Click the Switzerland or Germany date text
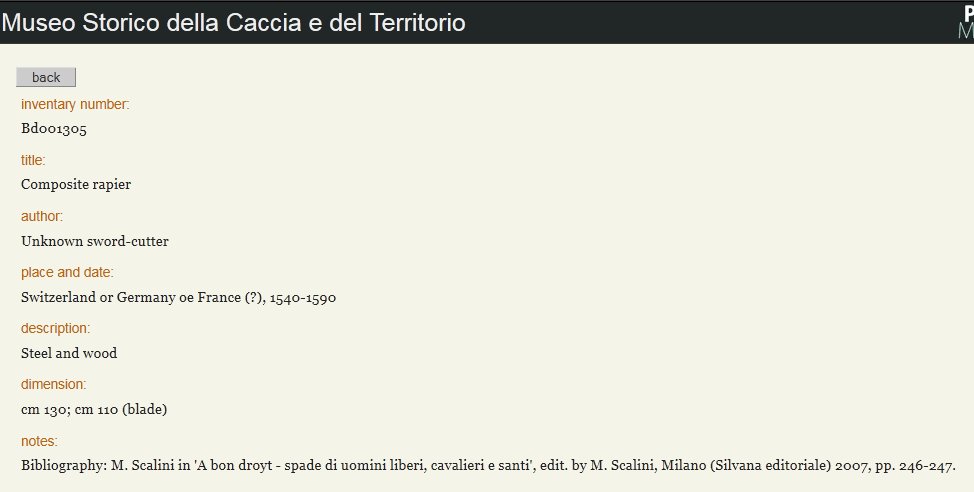Viewport: 974px width, 492px height. 178,297
